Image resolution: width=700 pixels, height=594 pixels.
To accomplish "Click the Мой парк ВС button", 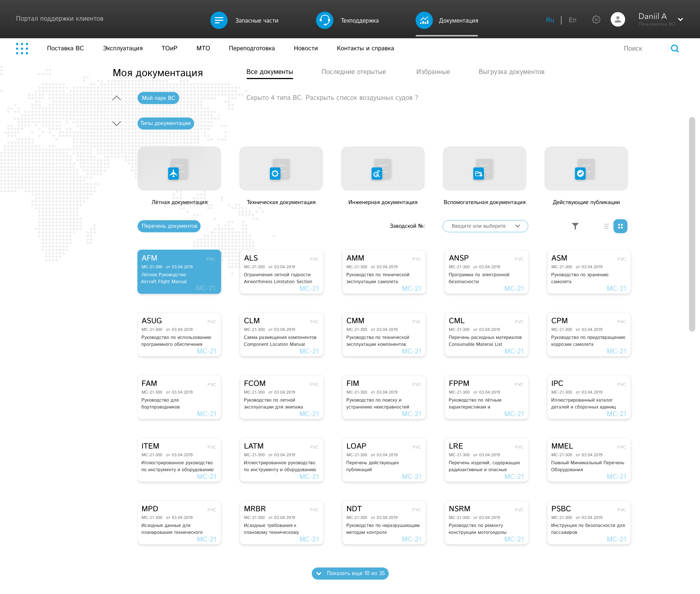I will [158, 98].
